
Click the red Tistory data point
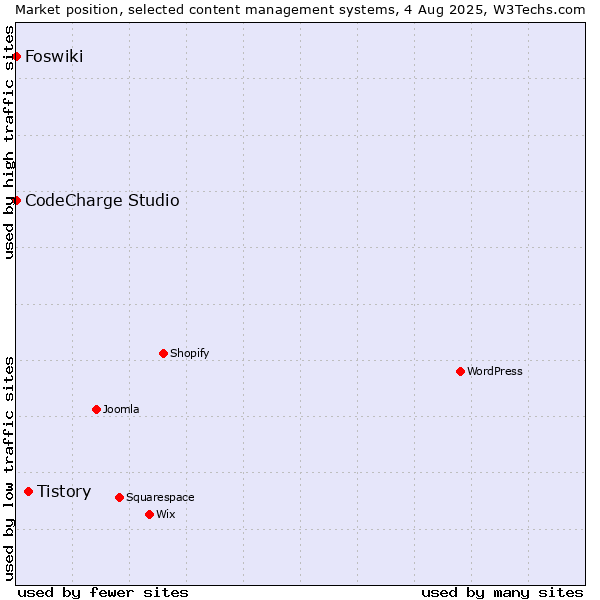pyautogui.click(x=28, y=492)
